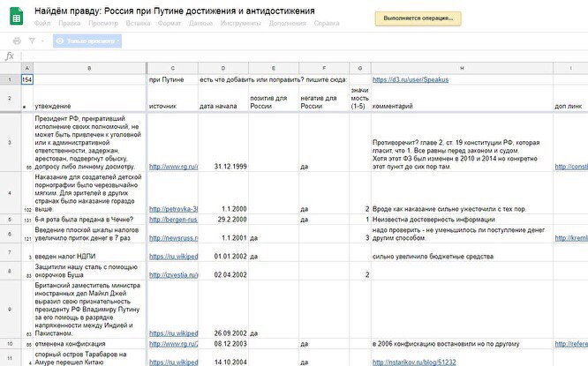Image resolution: width=588 pixels, height=366 pixels.
Task: Select column D header
Action: coord(223,68)
